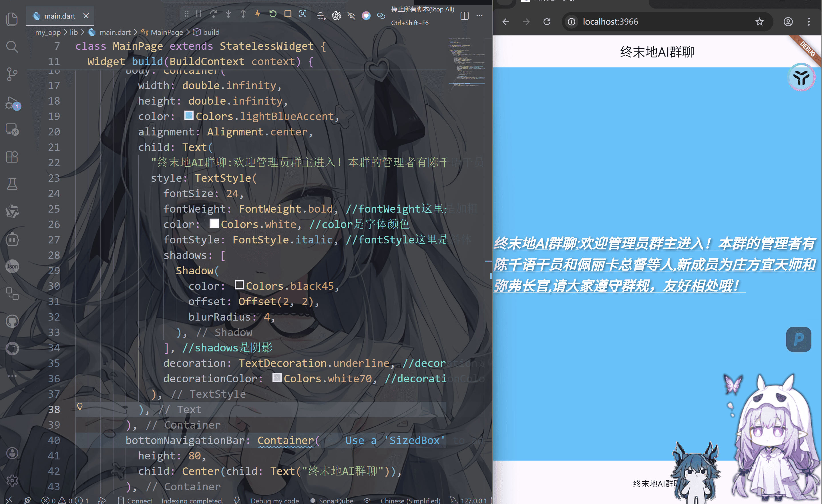
Task: Click the pink heart icon in editor toolbar
Action: [x=366, y=16]
